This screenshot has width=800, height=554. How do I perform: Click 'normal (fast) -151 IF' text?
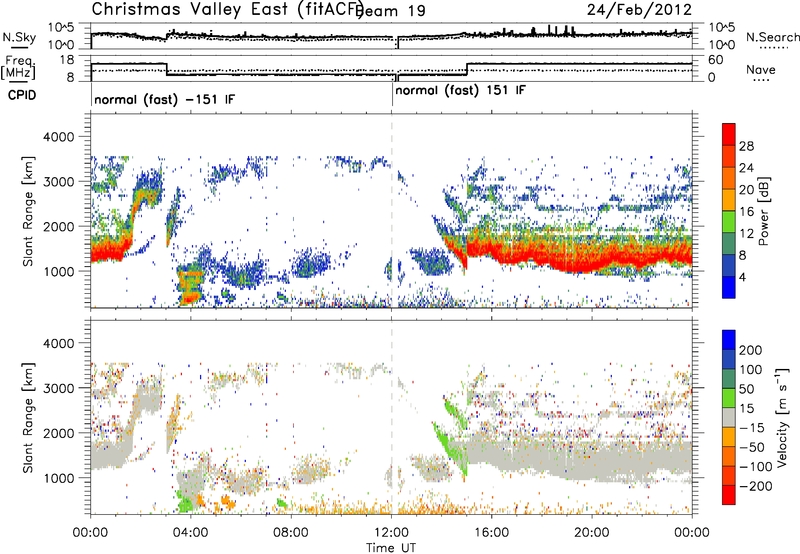click(x=165, y=99)
